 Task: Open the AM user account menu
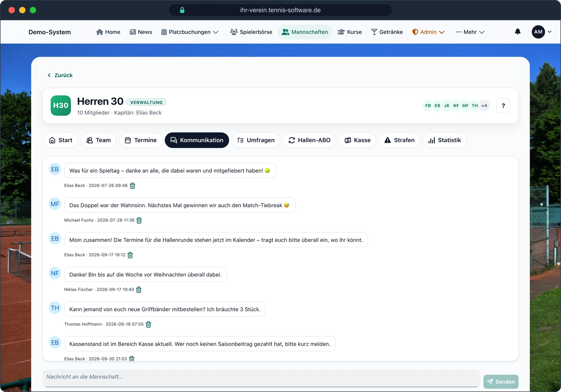click(x=542, y=32)
